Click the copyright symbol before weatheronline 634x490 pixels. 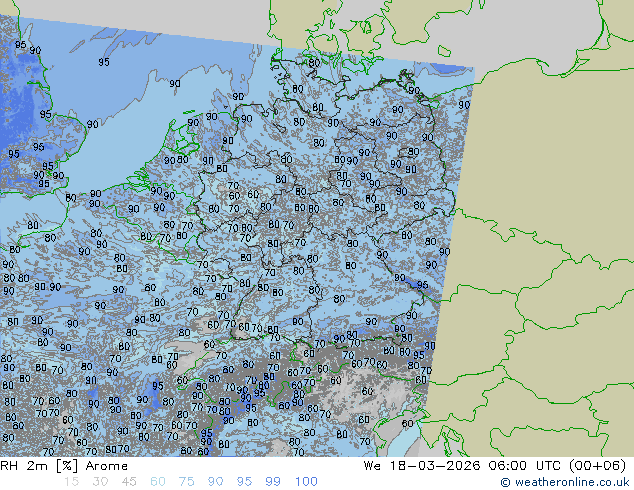(506, 482)
